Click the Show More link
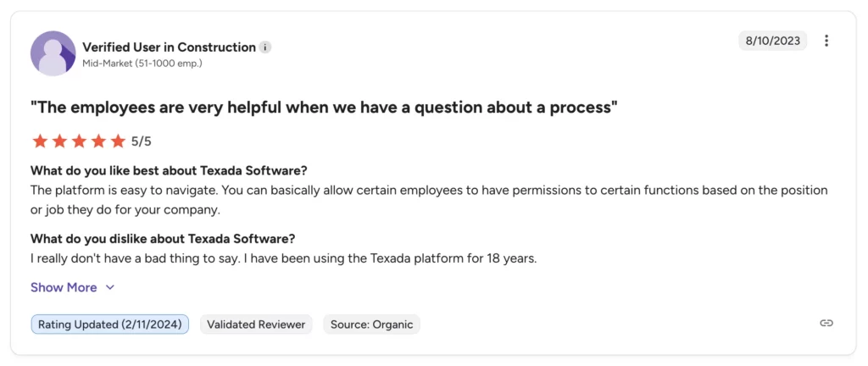The width and height of the screenshot is (868, 366). pyautogui.click(x=64, y=288)
